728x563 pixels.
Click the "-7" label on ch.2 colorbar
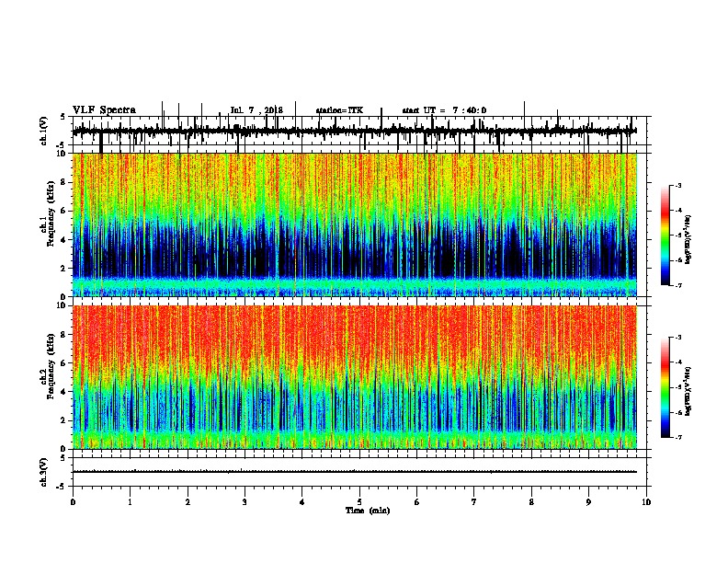click(677, 437)
